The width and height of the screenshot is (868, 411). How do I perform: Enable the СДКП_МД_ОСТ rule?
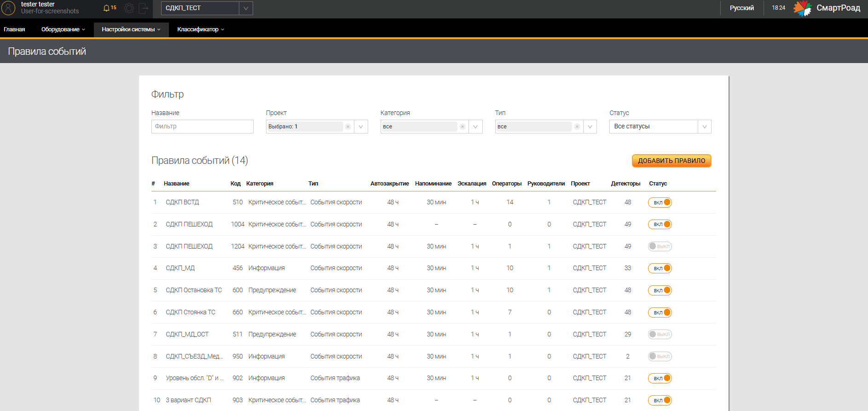tap(660, 334)
